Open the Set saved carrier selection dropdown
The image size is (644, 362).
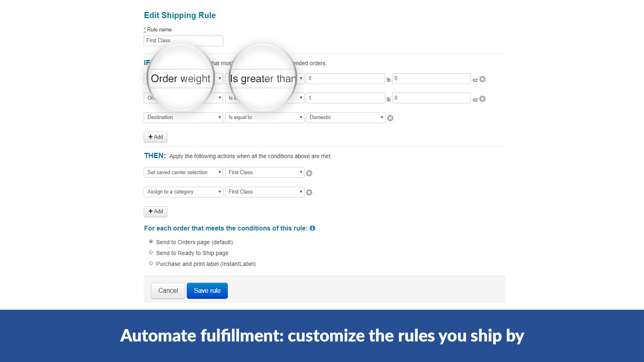click(x=184, y=173)
